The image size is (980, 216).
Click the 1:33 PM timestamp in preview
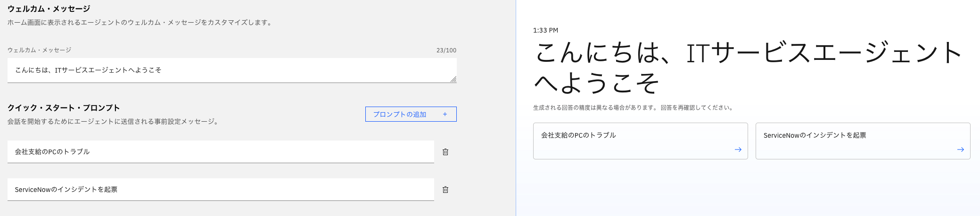tap(545, 30)
